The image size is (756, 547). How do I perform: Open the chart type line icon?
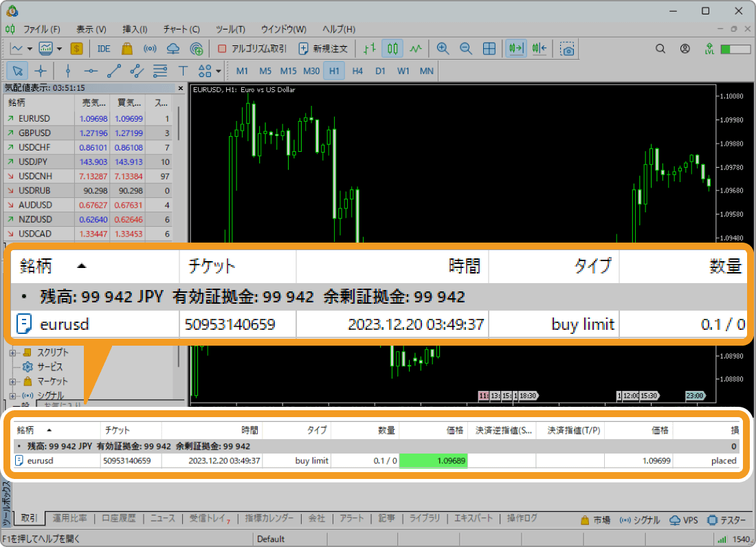click(17, 49)
